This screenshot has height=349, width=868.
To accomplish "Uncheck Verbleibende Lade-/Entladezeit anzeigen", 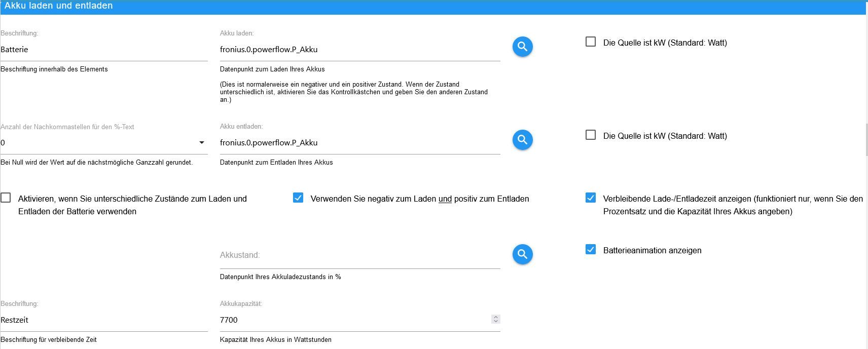I will point(591,198).
